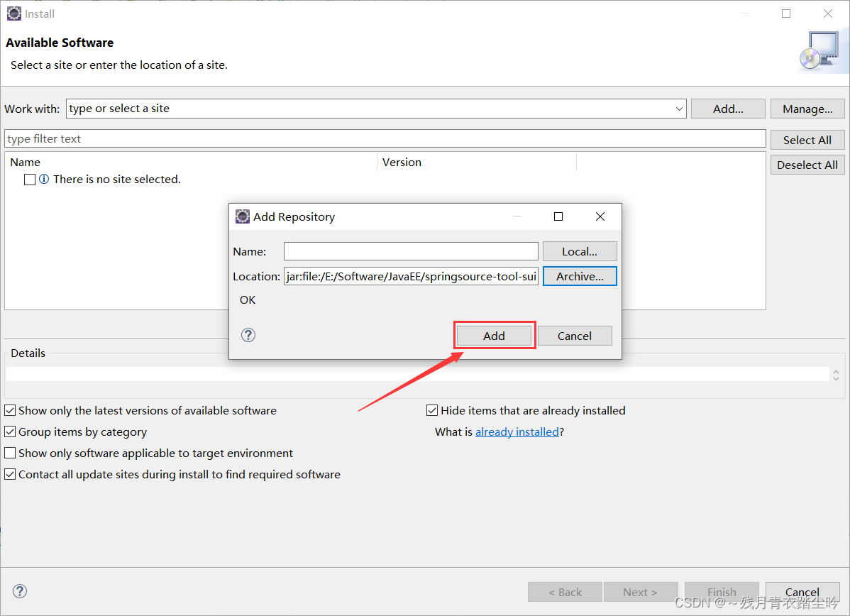Click the Add Repository dialog title icon

pos(243,216)
